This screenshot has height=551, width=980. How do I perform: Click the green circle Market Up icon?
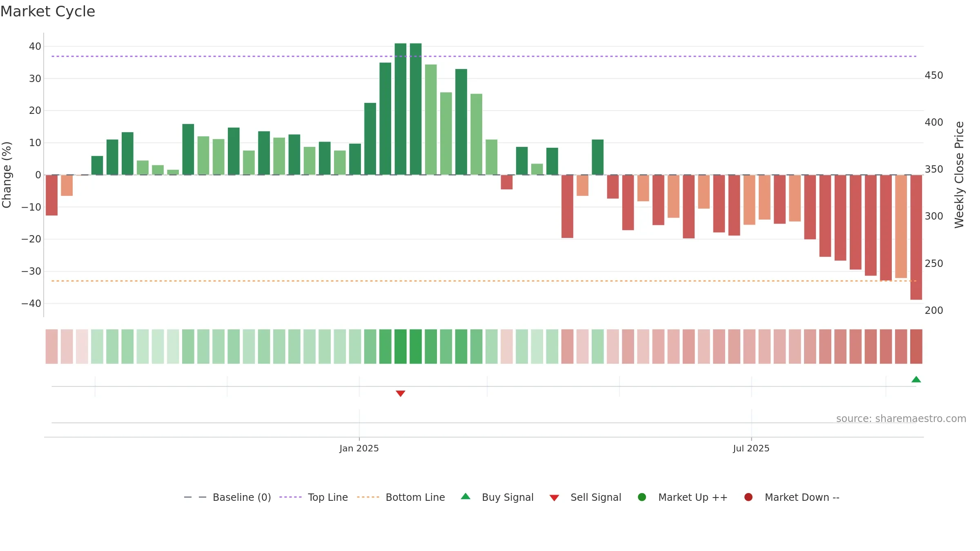click(x=642, y=497)
